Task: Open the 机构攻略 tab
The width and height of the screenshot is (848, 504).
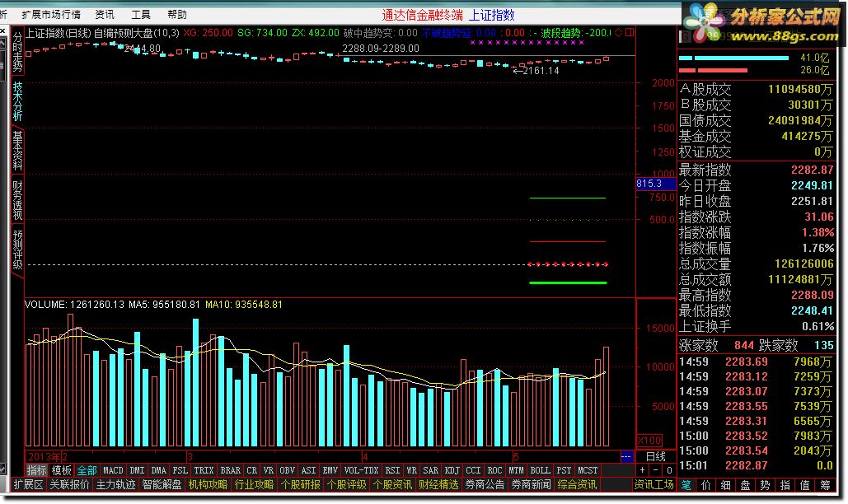Action: tap(208, 485)
